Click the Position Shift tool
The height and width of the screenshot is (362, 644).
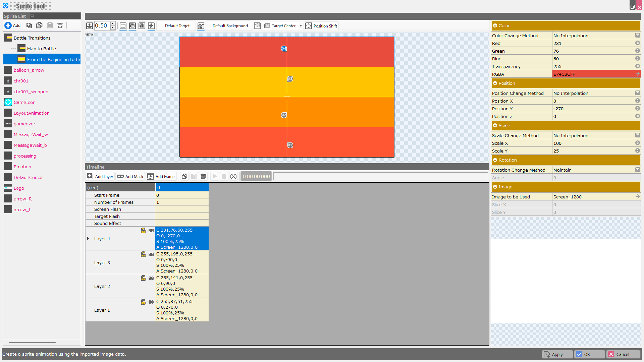coord(321,26)
